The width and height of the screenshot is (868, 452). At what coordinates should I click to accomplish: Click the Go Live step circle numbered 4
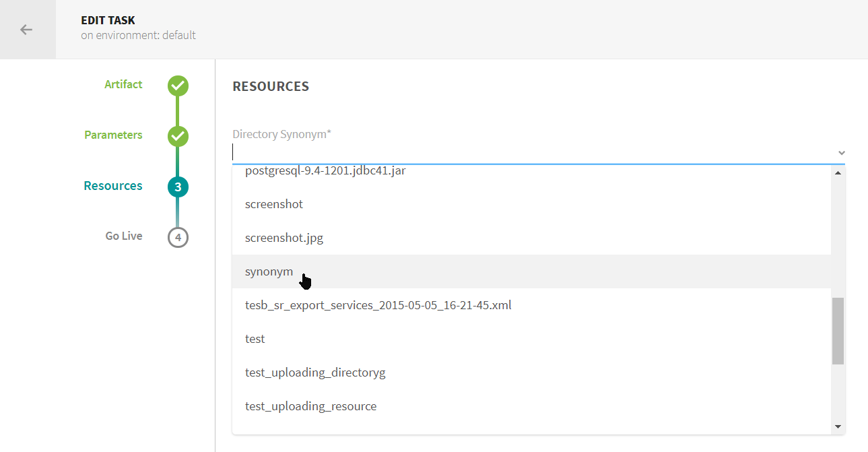(x=177, y=237)
